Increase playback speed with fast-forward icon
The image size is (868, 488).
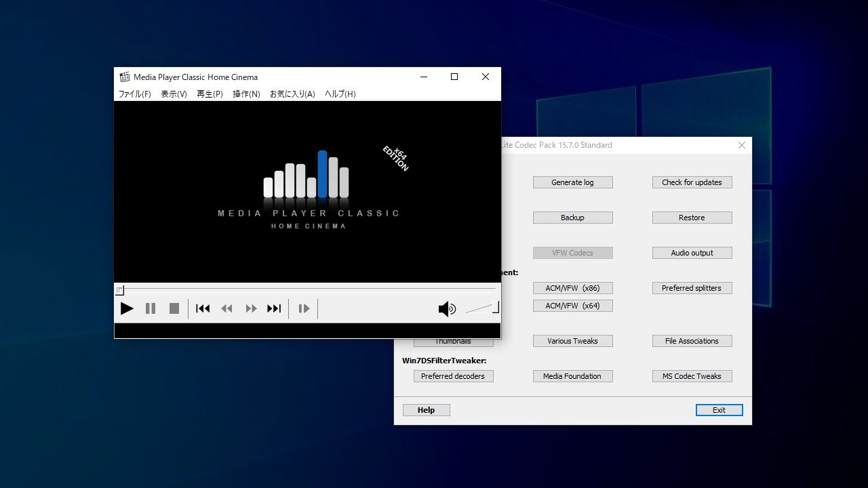tap(251, 308)
